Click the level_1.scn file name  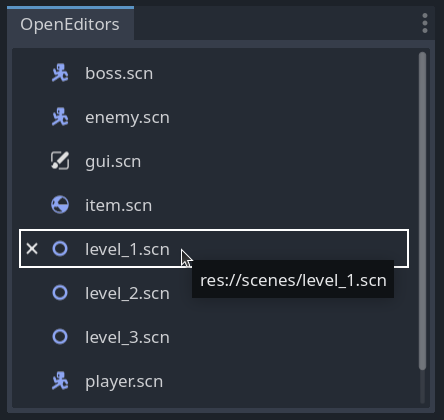[127, 249]
